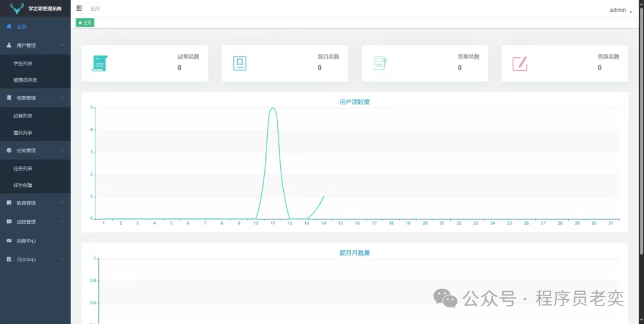Viewport: 644px width, 324px height.
Task: Click the 题目总数 label
Action: [329, 57]
